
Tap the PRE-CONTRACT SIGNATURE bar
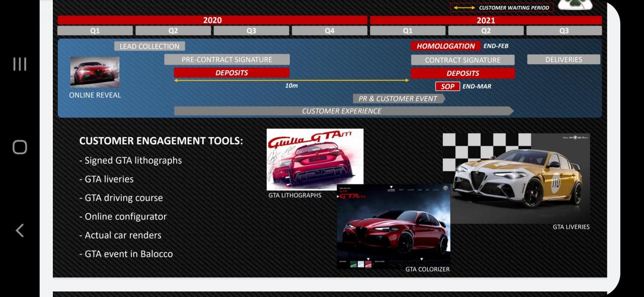[226, 59]
